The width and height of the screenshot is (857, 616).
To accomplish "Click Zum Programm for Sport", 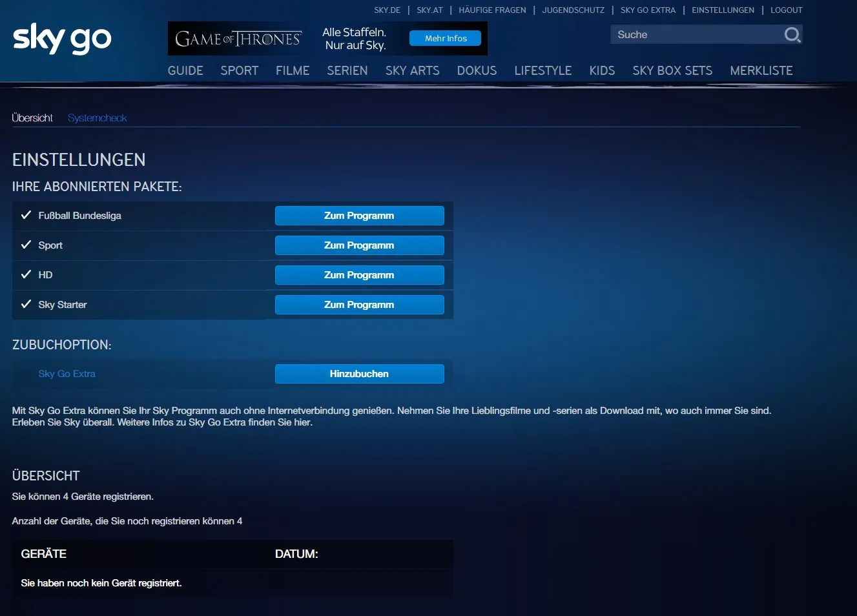I will click(359, 245).
